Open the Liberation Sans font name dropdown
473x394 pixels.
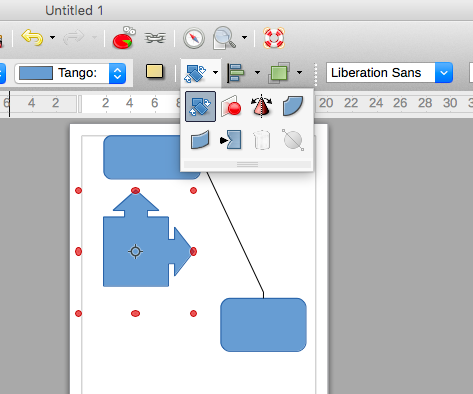tap(444, 72)
